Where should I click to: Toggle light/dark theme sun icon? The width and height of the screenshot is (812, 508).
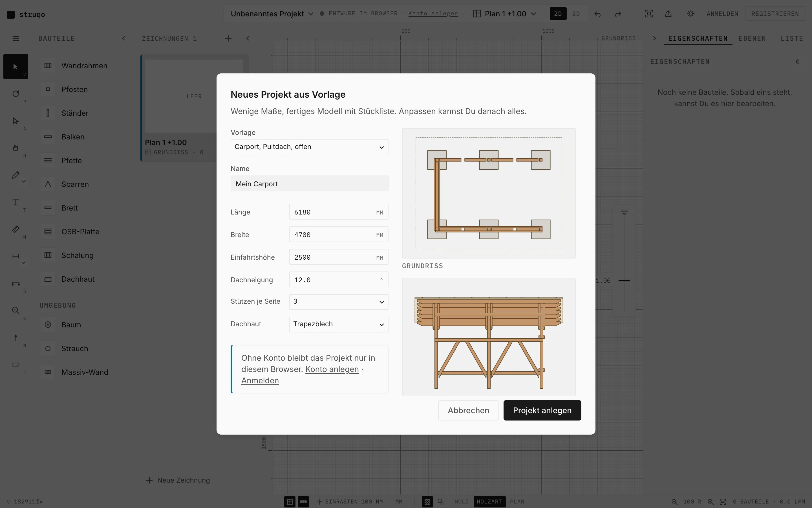click(690, 14)
